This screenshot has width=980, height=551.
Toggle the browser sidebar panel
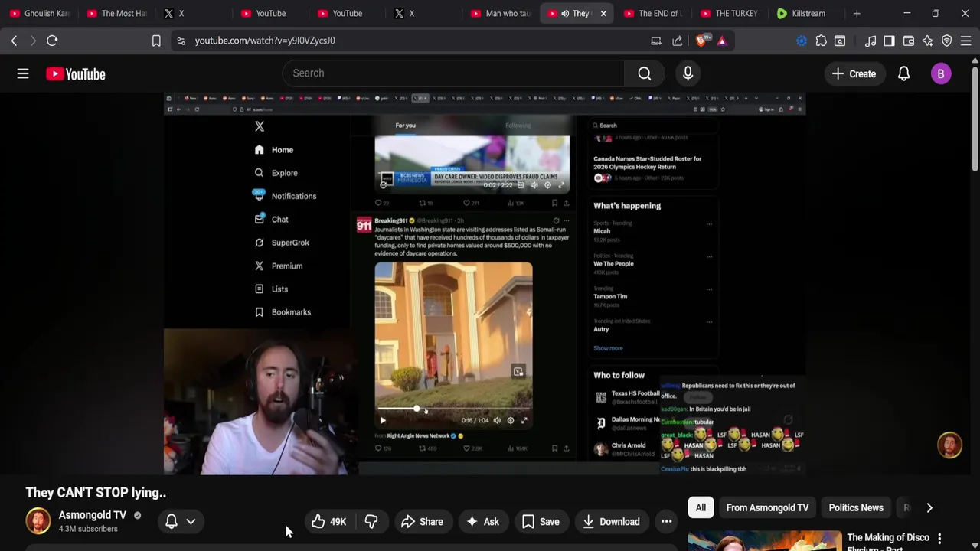click(889, 41)
